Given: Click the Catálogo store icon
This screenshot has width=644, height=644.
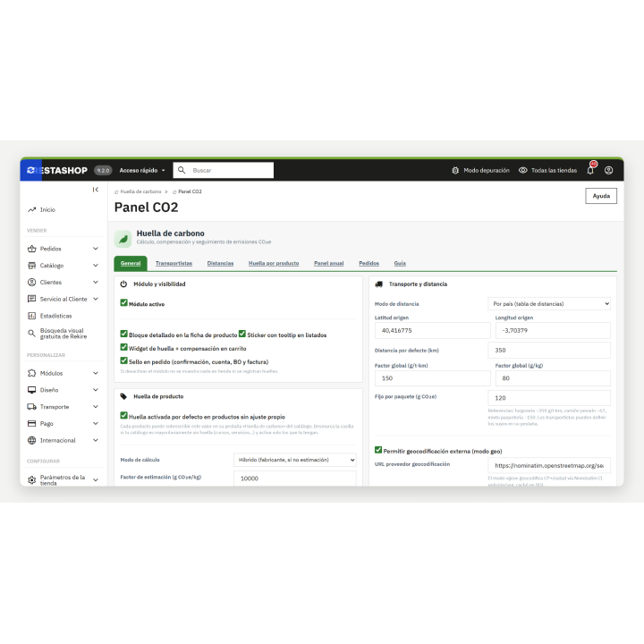Looking at the screenshot, I should (31, 266).
